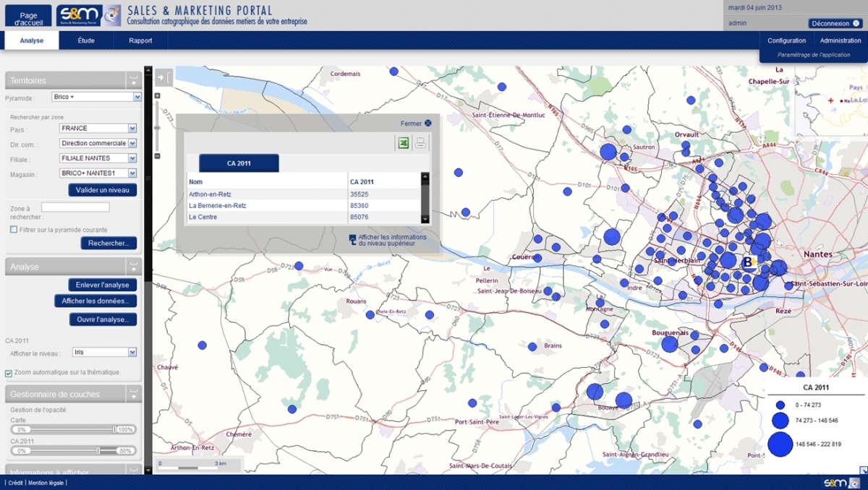Screen dimensions: 868x490
Task: Collapse the Territoires panel header icon
Action: [x=132, y=80]
